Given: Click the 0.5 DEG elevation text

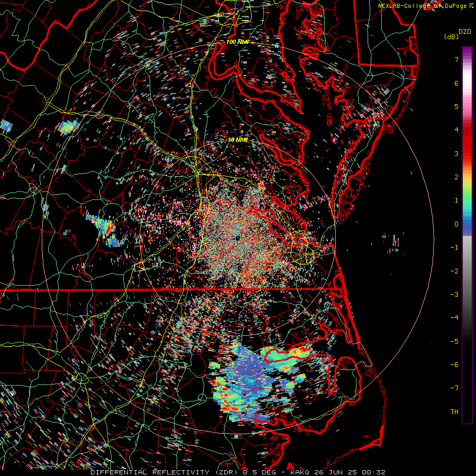Looking at the screenshot, I should coord(260,472).
